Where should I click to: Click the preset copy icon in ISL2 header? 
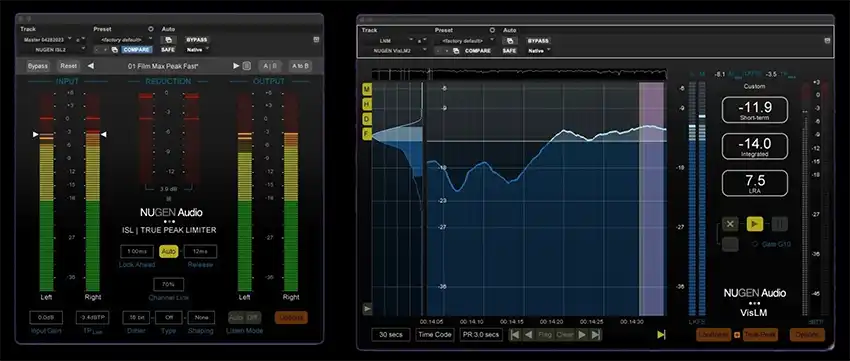(x=114, y=49)
